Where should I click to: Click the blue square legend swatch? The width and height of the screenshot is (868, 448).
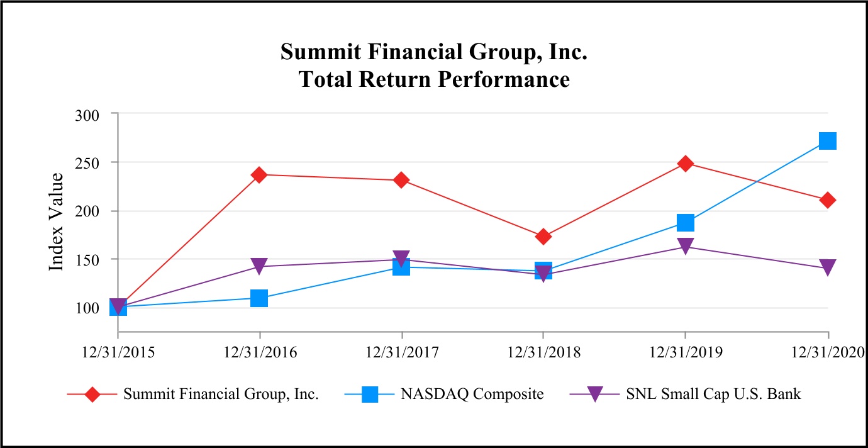coord(370,395)
